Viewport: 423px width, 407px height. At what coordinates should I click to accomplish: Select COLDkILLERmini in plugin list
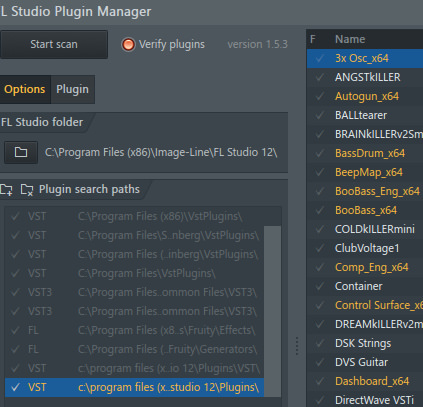375,229
